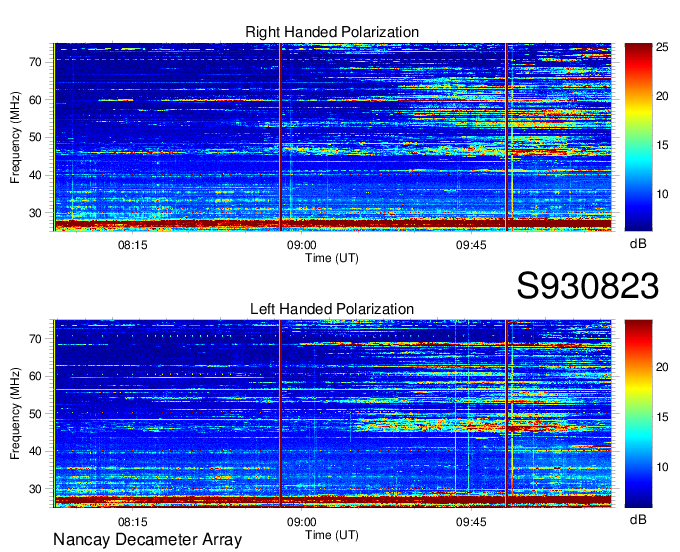Click the "20" label on the Right Handed color bar
This screenshot has height=552, width=680.
click(x=662, y=96)
